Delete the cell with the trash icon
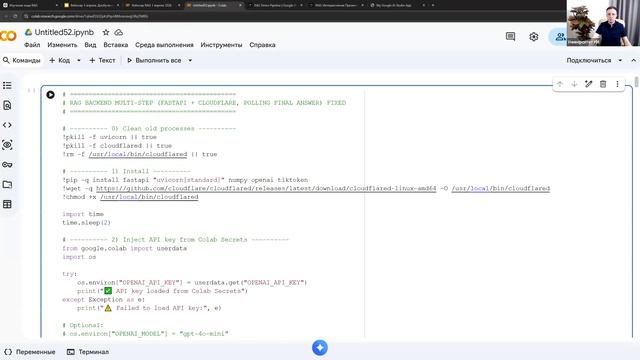This screenshot has width=640, height=360. pyautogui.click(x=603, y=84)
